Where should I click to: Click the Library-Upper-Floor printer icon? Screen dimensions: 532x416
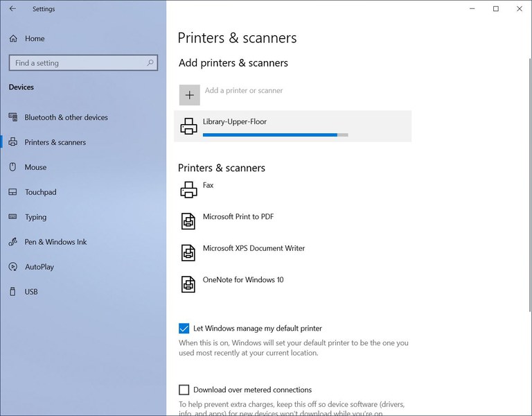188,126
